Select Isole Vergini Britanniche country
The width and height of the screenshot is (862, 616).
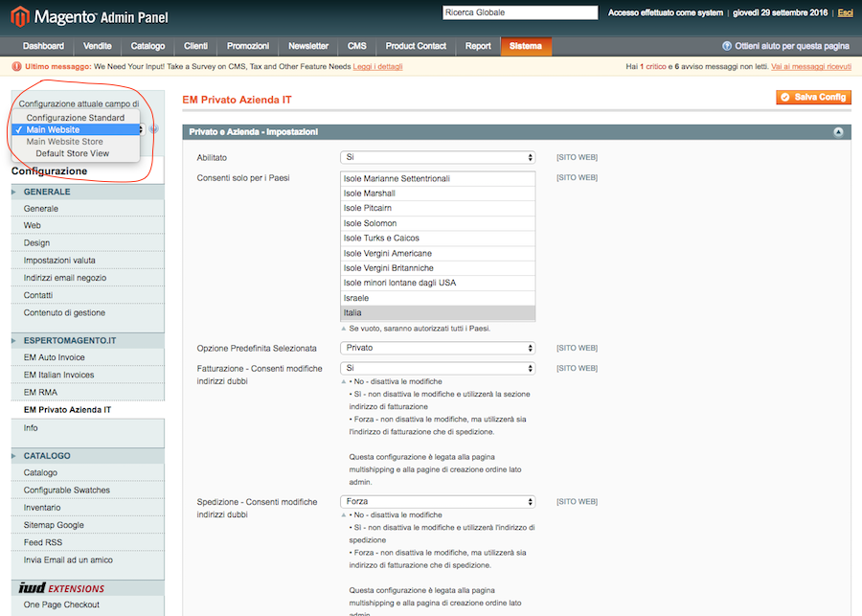(x=438, y=268)
